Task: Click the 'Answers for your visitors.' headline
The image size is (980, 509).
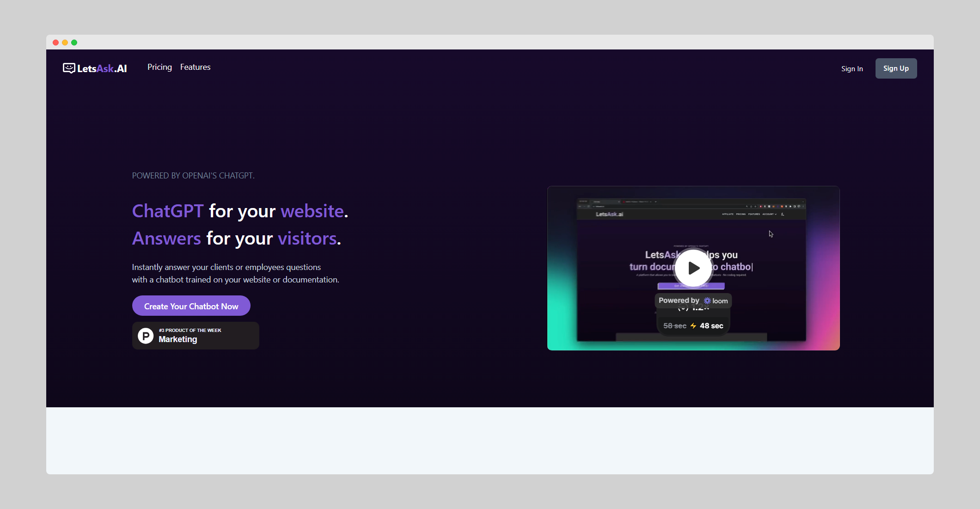Action: click(x=236, y=239)
